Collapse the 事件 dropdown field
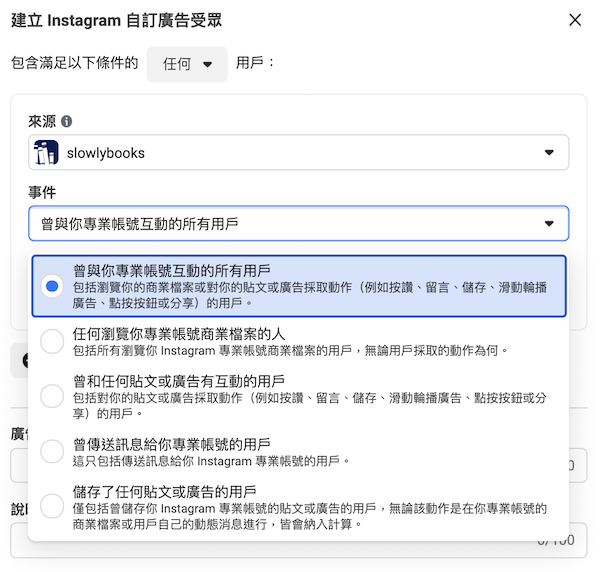The image size is (600, 572). click(298, 223)
